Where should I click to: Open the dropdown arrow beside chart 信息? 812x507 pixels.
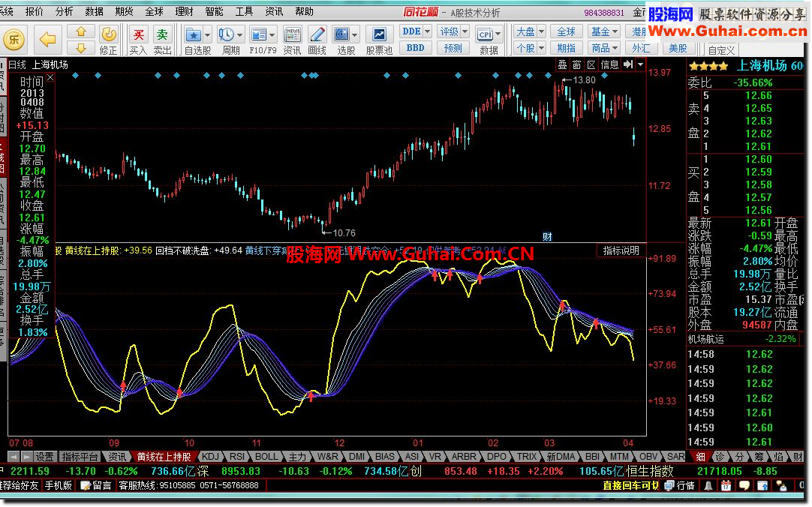pyautogui.click(x=641, y=64)
